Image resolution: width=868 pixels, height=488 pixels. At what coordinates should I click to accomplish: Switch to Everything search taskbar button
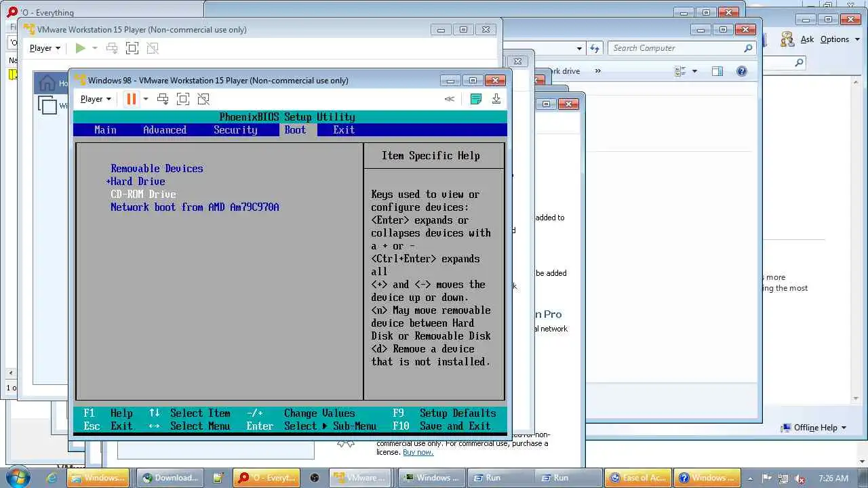click(x=267, y=478)
